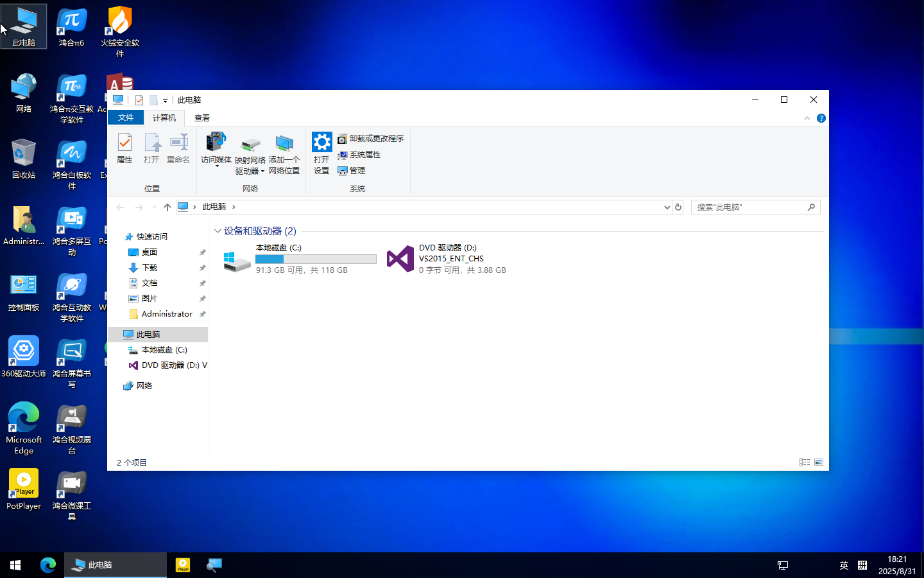The width and height of the screenshot is (924, 578).
Task: Click the Rename icon in the ribbon
Action: tap(178, 149)
